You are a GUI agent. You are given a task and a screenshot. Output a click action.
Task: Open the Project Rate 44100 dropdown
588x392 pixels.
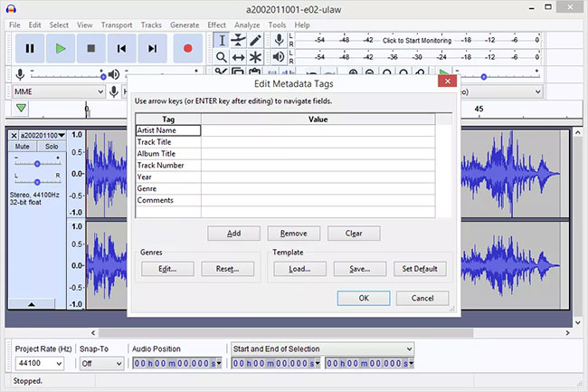coord(40,363)
